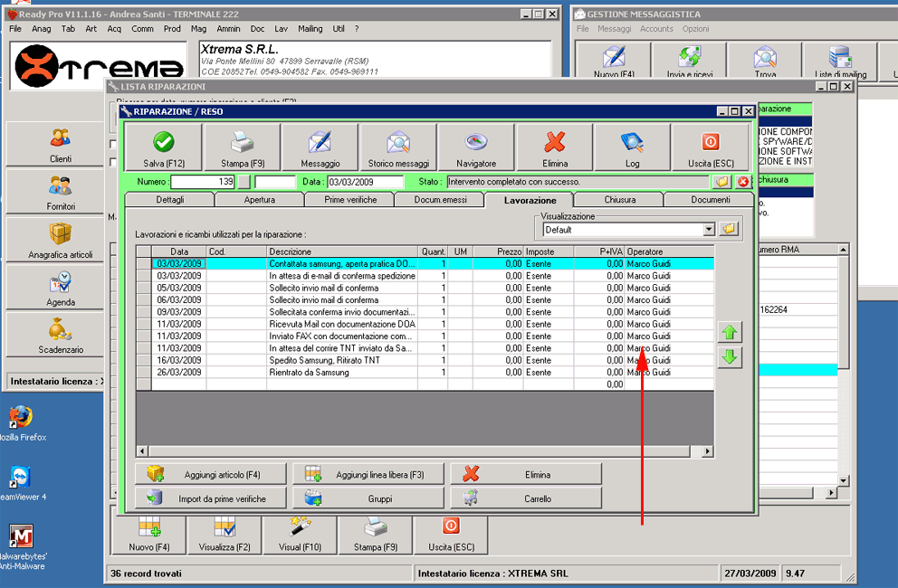Open Mozilla Firefox desktop shortcut
898x588 pixels.
21,423
